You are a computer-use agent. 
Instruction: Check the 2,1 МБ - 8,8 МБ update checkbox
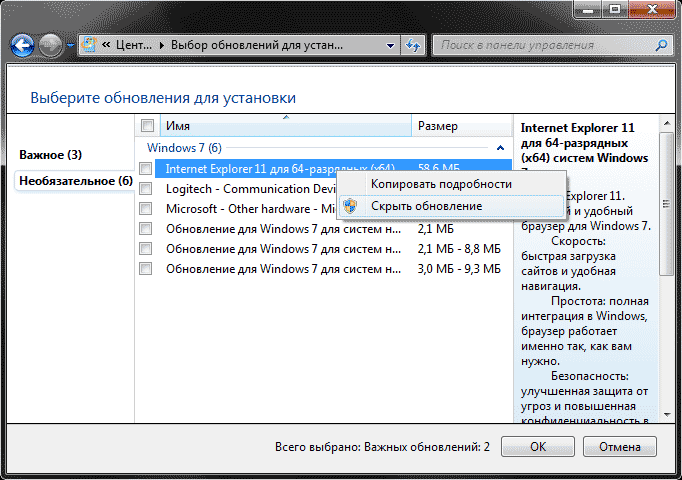146,249
